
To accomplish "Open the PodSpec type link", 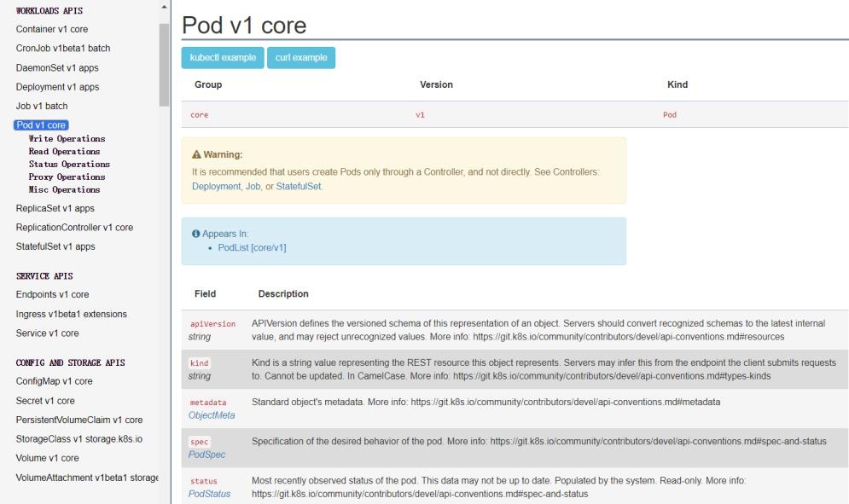I will 206,454.
